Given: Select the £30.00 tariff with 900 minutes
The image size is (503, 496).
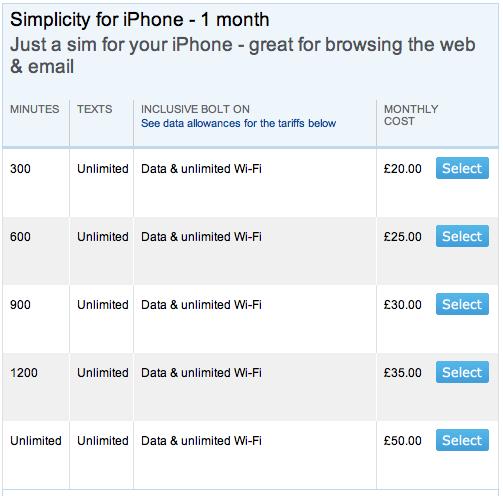Looking at the screenshot, I should click(462, 304).
